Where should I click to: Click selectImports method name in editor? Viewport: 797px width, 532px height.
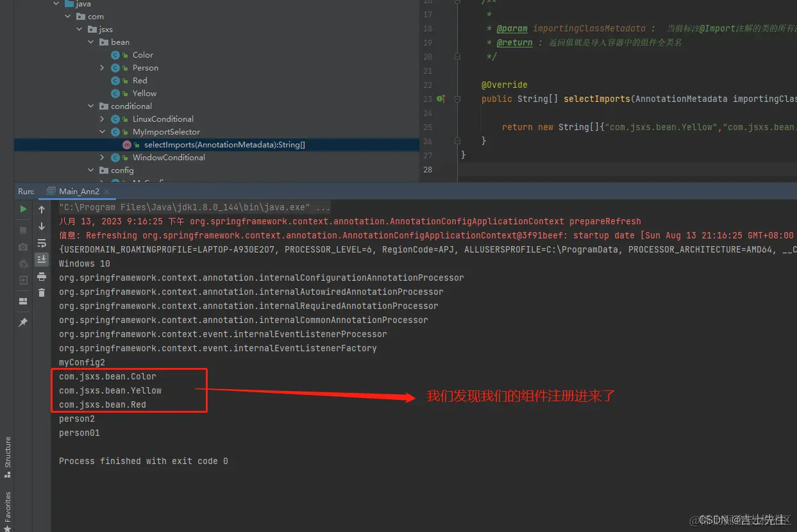[597, 99]
